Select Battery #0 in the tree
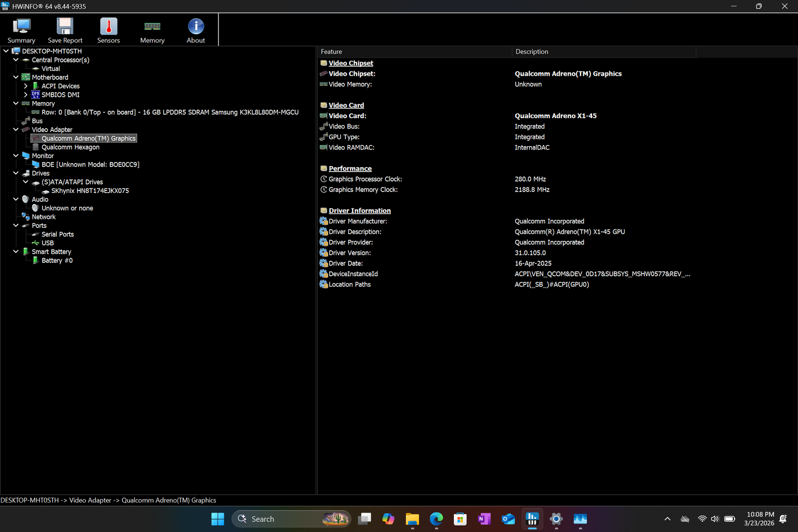Screen dimensions: 798x532 tap(57, 261)
